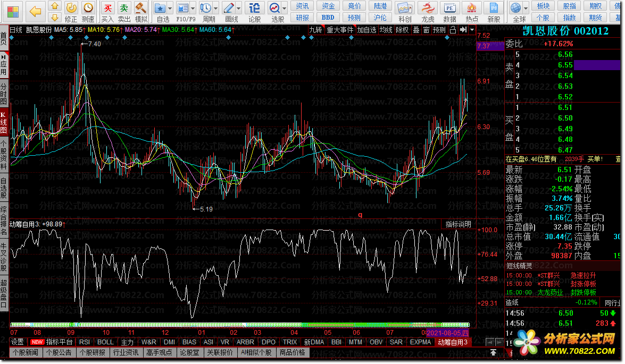The image size is (625, 364).
Task: Open the F10/F9 info icon
Action: [182, 8]
